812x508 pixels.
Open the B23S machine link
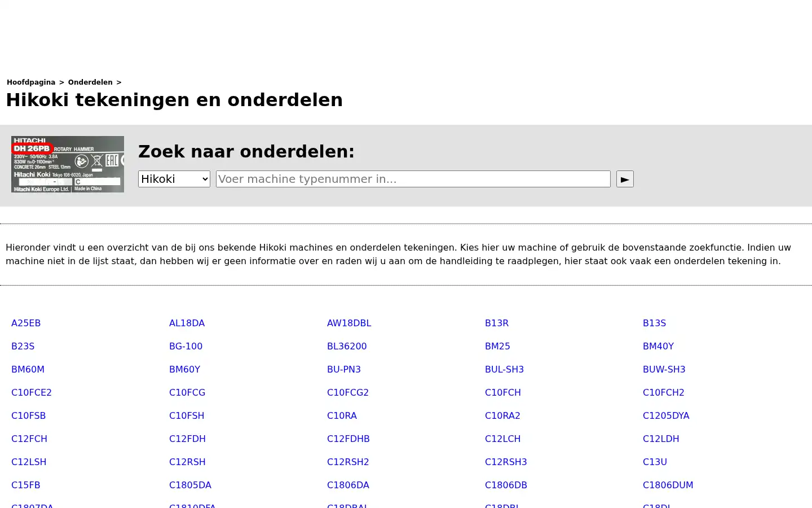(x=23, y=347)
